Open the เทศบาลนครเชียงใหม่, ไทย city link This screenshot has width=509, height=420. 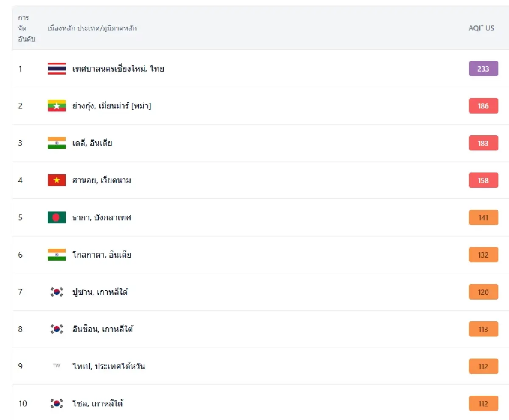118,69
